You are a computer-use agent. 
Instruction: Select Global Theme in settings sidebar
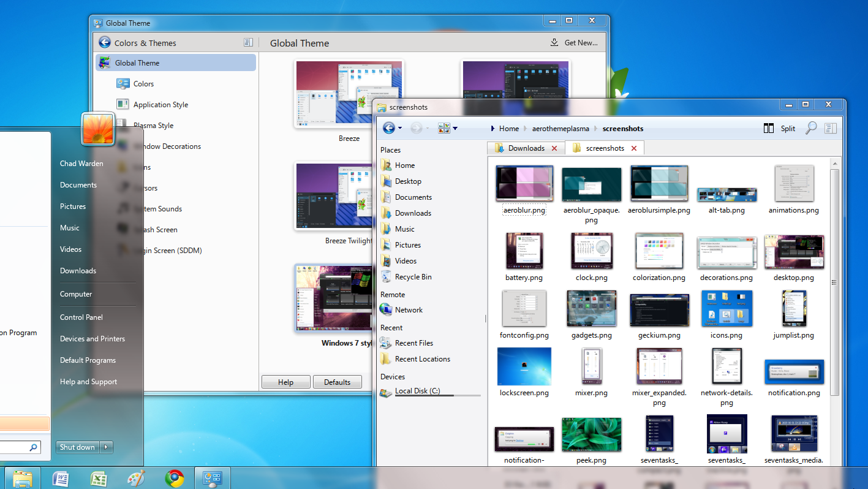coord(176,63)
